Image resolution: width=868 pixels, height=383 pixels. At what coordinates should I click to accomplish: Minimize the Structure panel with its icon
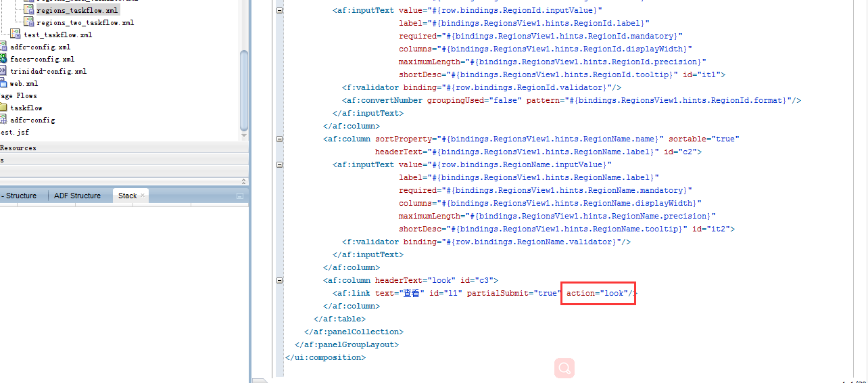[239, 196]
